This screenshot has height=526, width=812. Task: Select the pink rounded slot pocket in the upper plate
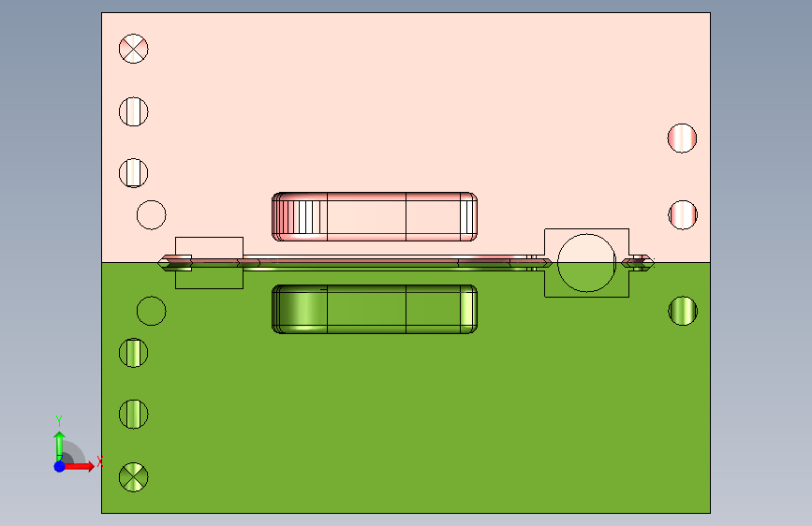pos(375,217)
